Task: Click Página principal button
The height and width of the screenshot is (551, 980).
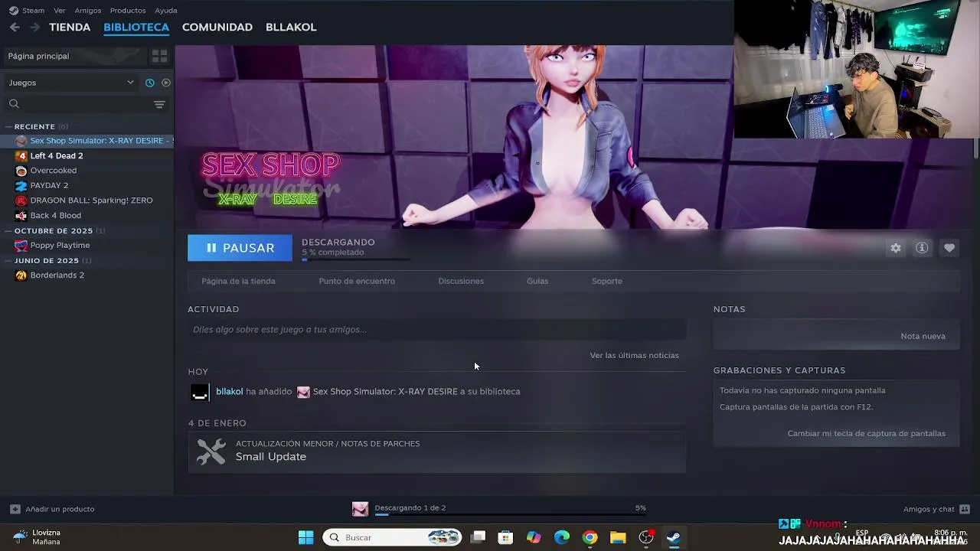Action: [73, 56]
